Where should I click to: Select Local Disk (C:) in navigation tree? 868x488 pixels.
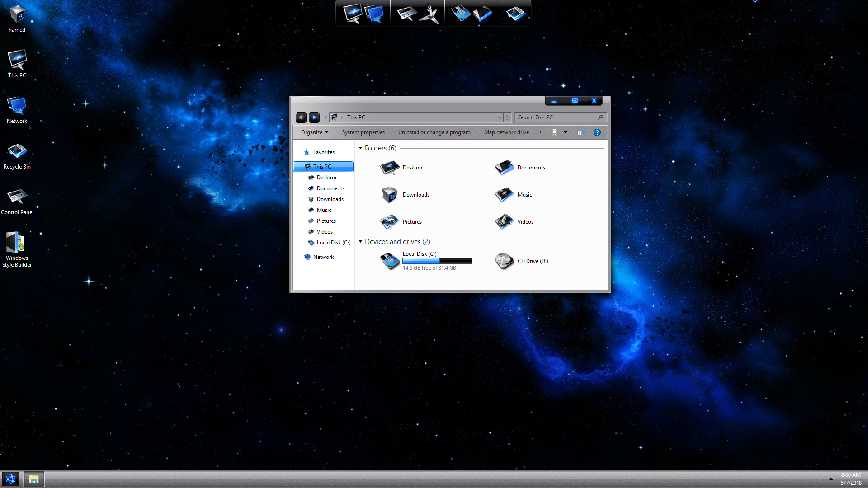point(333,243)
